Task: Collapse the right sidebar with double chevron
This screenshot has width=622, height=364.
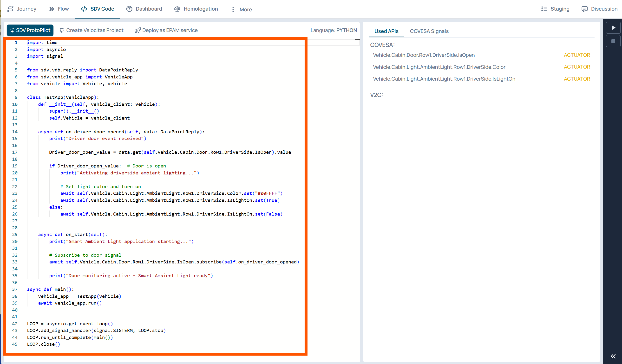Action: [613, 356]
